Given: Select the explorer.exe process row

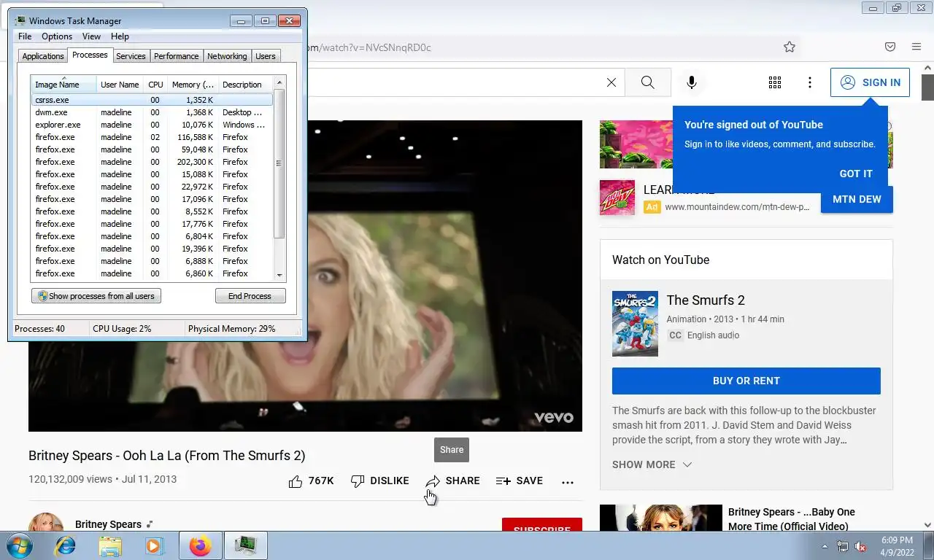Looking at the screenshot, I should [x=152, y=125].
